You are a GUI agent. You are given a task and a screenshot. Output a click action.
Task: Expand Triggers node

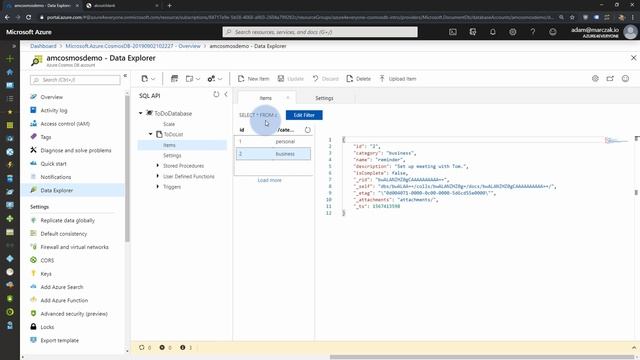(x=158, y=187)
